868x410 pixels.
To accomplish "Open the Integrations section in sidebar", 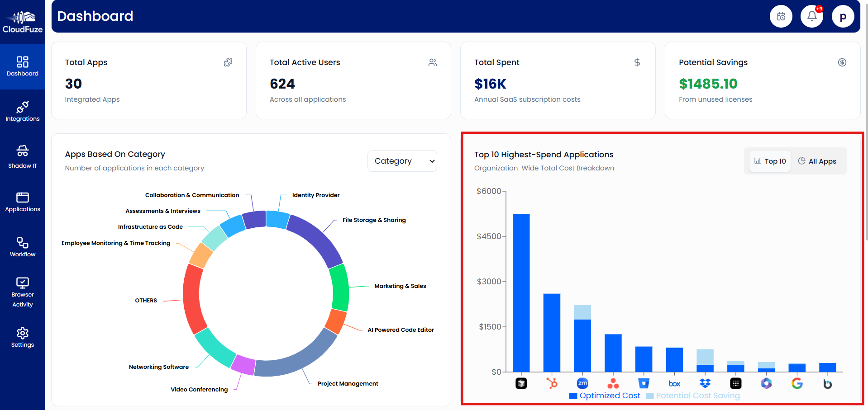I will (x=22, y=112).
